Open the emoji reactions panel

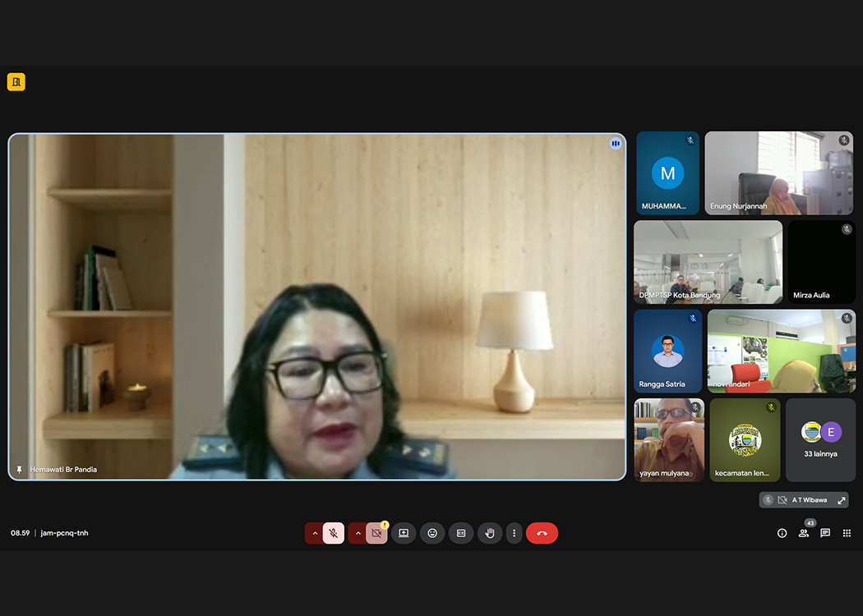[x=432, y=533]
